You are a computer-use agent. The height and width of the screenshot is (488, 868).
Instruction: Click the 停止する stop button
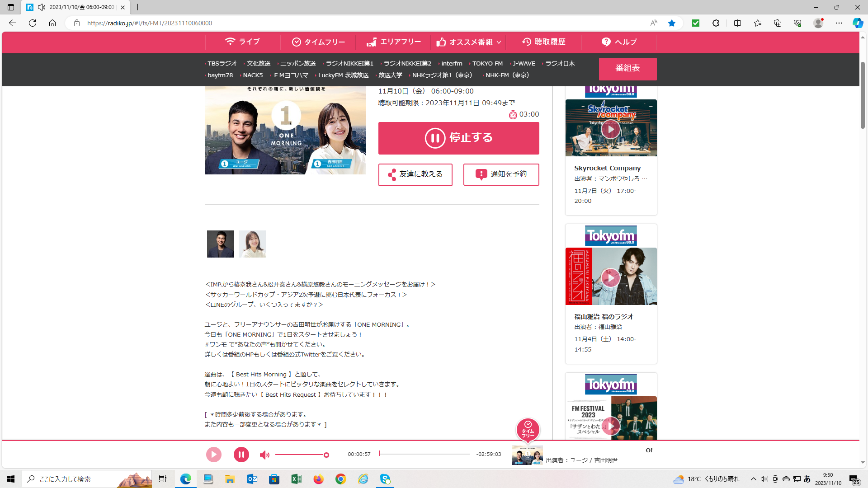[x=458, y=138]
